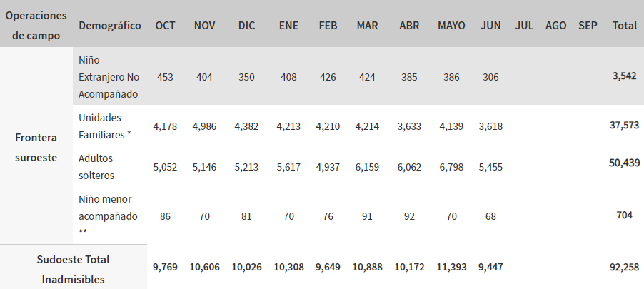Click the OCT column header
The image size is (644, 289).
165,26
